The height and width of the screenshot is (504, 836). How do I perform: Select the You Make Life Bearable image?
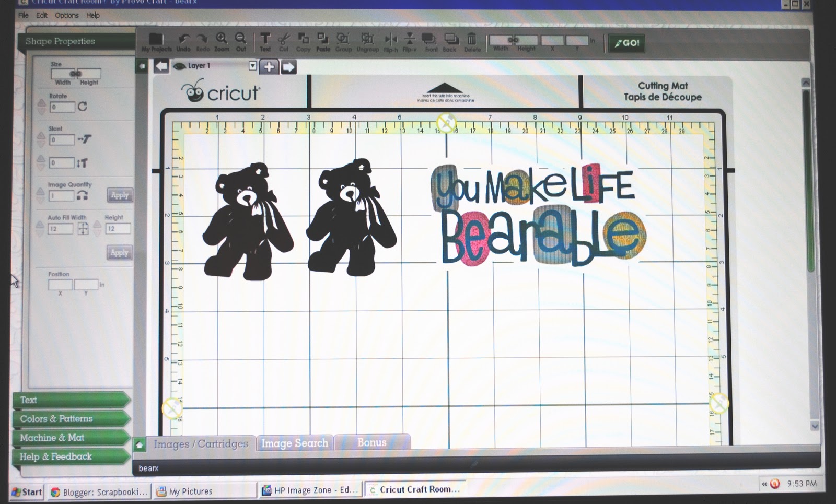(x=539, y=215)
